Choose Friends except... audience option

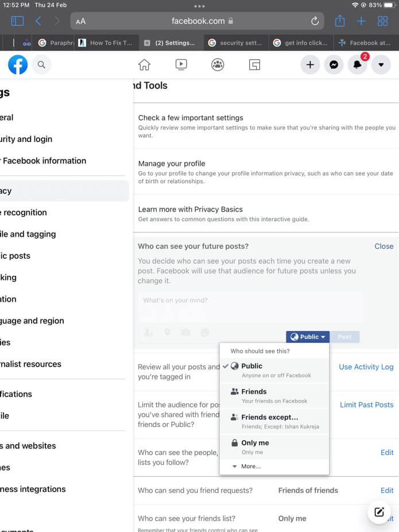pyautogui.click(x=274, y=421)
